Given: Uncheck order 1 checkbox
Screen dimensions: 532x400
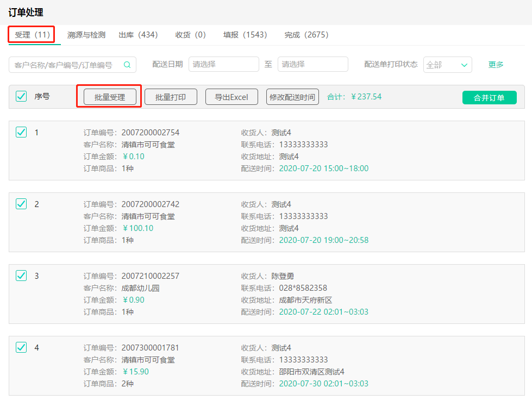Looking at the screenshot, I should click(21, 132).
